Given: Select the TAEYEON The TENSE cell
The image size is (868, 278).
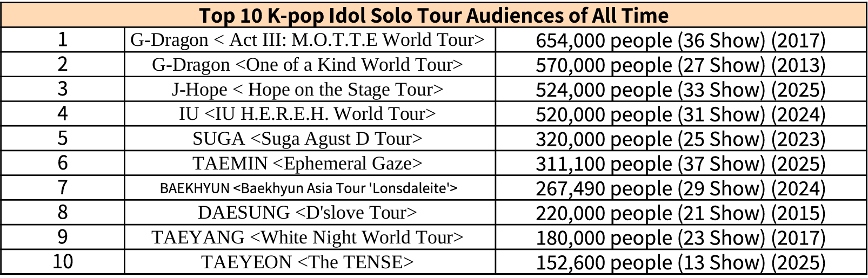Looking at the screenshot, I should 308,262.
